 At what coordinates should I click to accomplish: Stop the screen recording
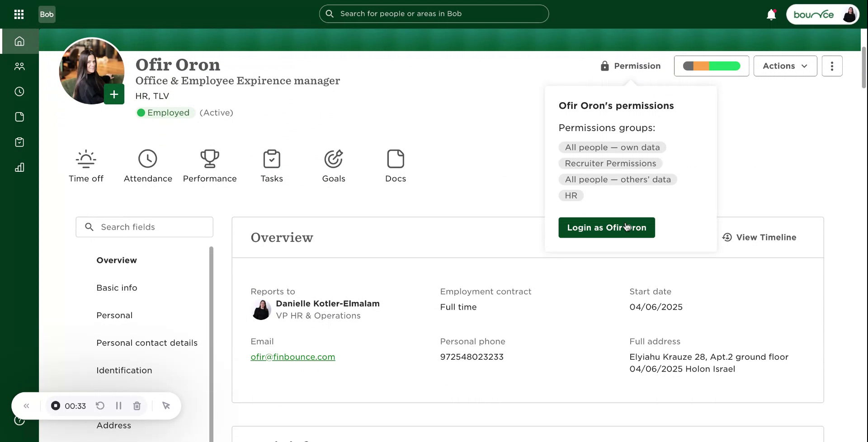[x=55, y=405]
